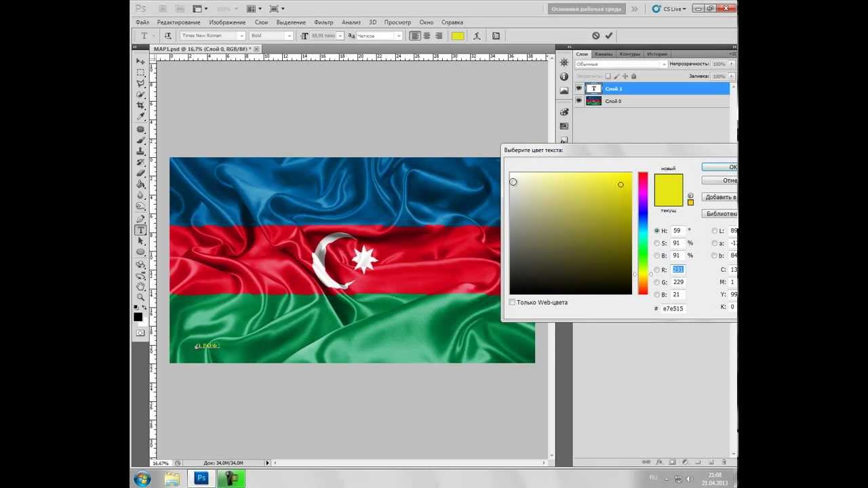This screenshot has height=488, width=868.
Task: Align text right
Action: [439, 36]
